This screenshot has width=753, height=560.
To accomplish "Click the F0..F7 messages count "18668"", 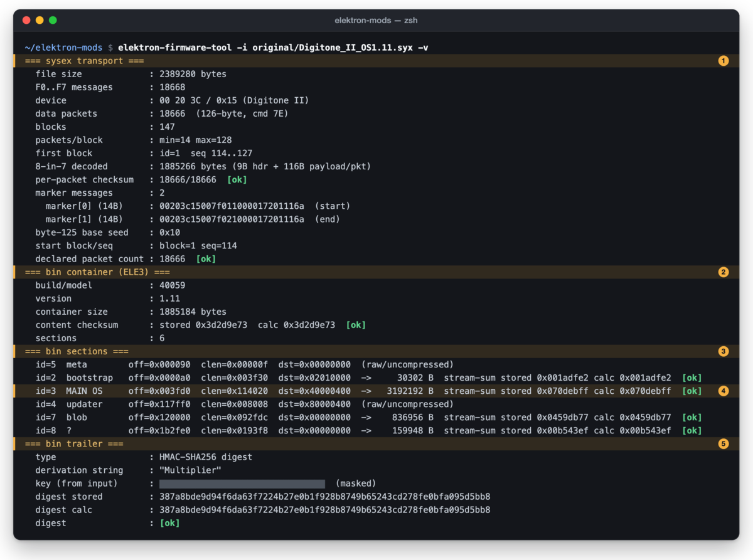I will coord(172,87).
